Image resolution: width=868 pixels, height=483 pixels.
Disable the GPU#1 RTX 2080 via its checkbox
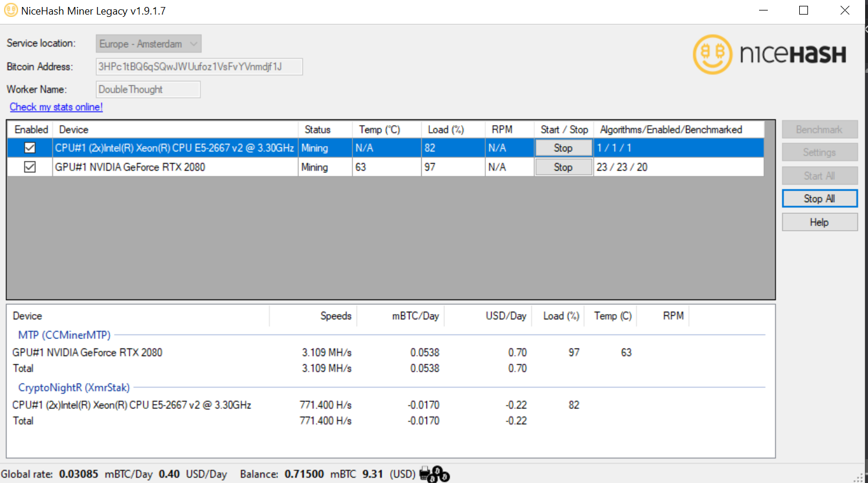coord(30,167)
